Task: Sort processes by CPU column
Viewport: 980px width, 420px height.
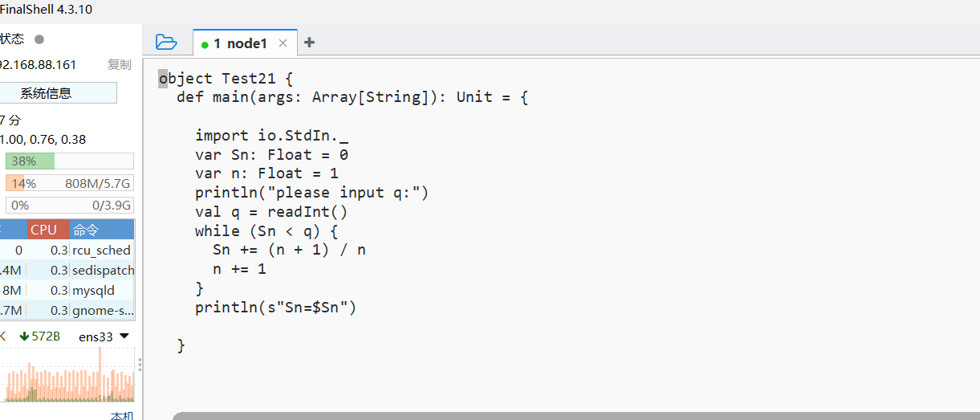Action: point(43,230)
